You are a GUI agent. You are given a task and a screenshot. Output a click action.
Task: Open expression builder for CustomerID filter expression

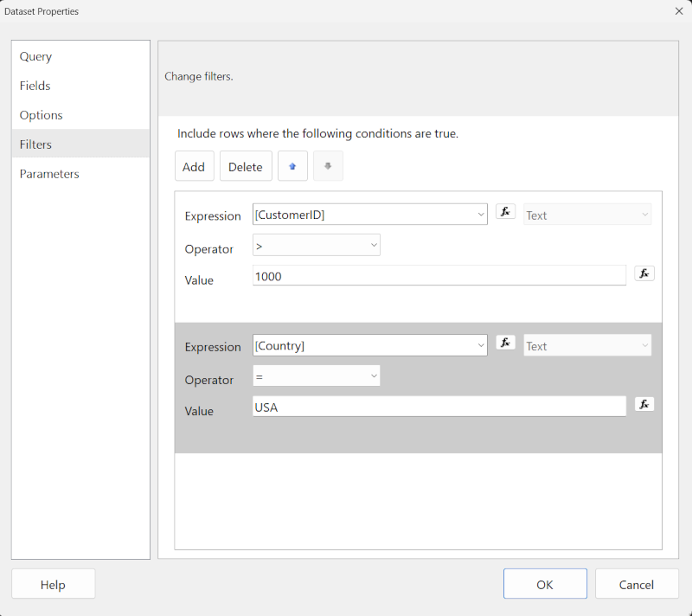pyautogui.click(x=505, y=210)
